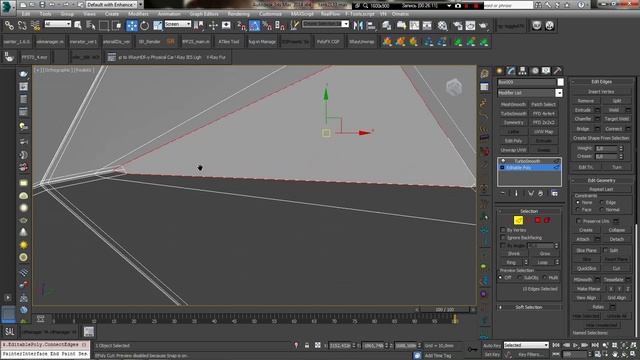640x360 pixels.
Task: Click the Mirror tool icon
Action: (358, 26)
